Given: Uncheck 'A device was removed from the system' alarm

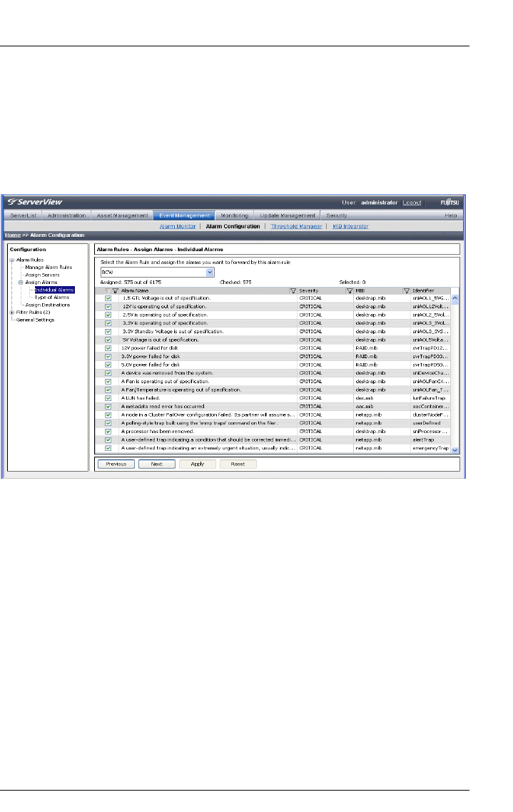Looking at the screenshot, I should pyautogui.click(x=108, y=373).
